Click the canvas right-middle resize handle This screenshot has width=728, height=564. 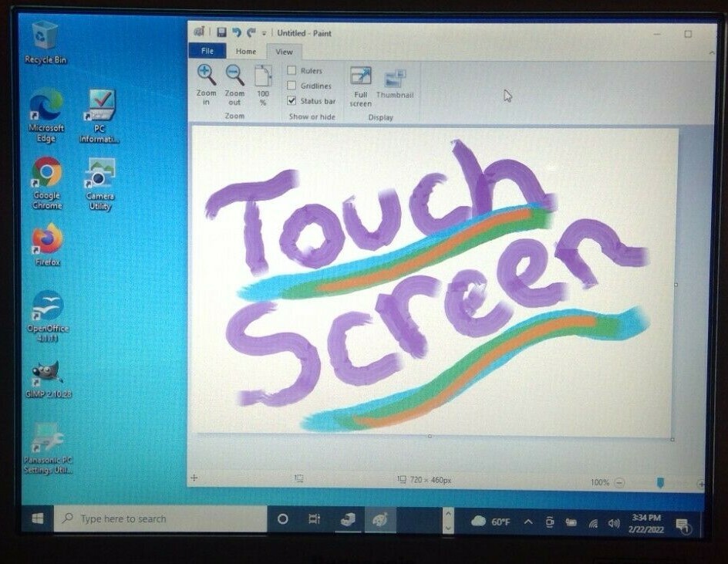pos(676,285)
